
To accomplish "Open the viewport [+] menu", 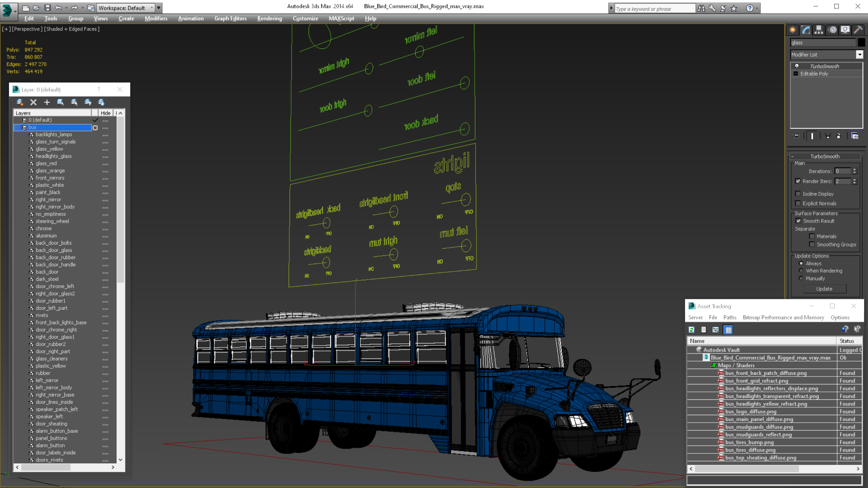I will click(x=6, y=29).
